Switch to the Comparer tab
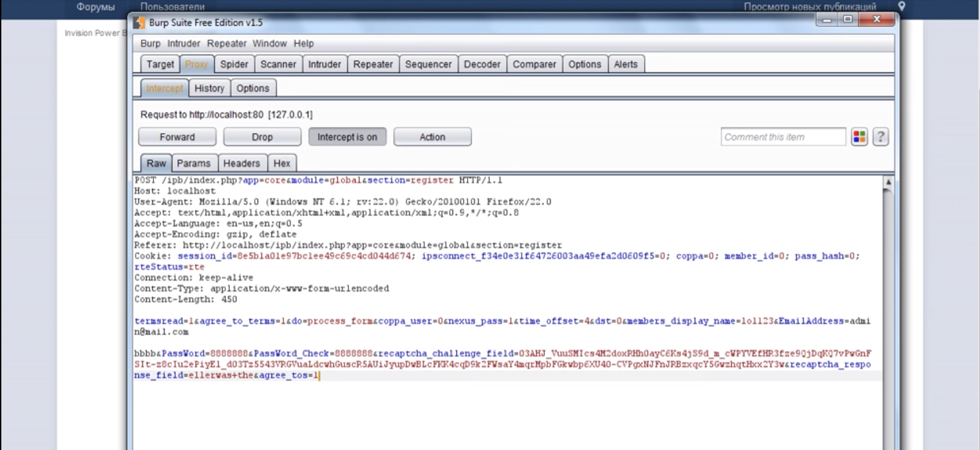The height and width of the screenshot is (450, 980). 534,64
